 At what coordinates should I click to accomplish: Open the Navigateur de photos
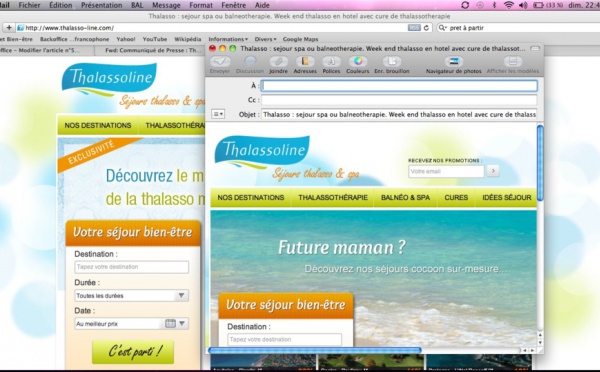pyautogui.click(x=453, y=62)
